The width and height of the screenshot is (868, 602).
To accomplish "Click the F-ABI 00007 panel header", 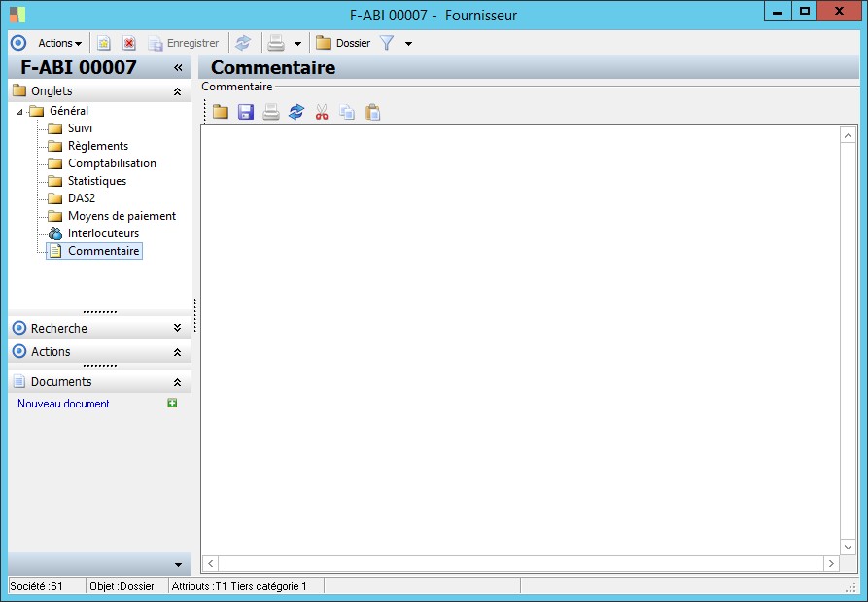I will click(79, 67).
